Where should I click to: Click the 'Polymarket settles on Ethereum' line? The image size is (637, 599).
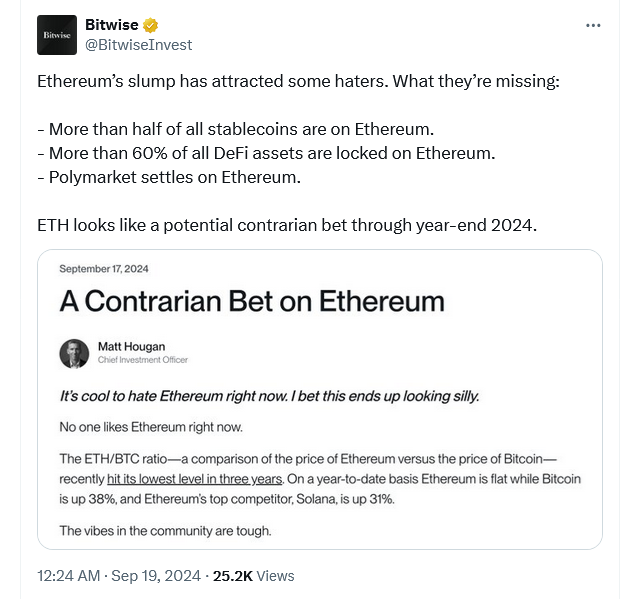(169, 177)
